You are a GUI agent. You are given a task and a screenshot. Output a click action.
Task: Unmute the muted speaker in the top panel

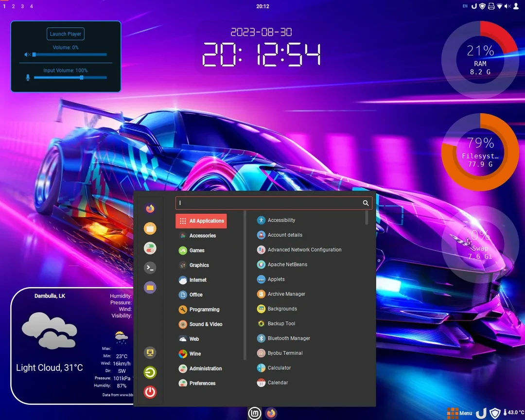(x=507, y=6)
